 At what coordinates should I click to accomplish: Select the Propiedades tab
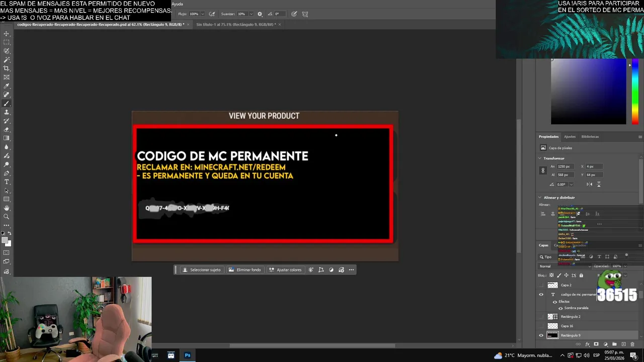click(x=548, y=137)
